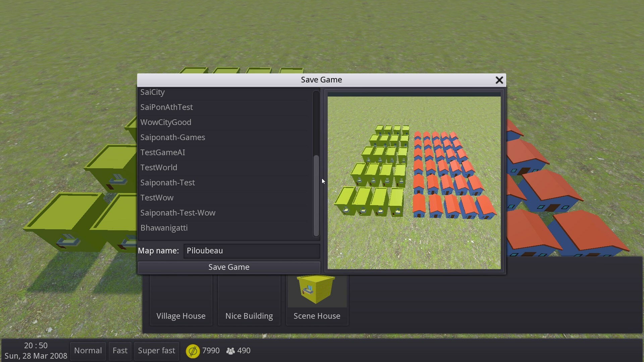Click the Map name text field

click(252, 251)
